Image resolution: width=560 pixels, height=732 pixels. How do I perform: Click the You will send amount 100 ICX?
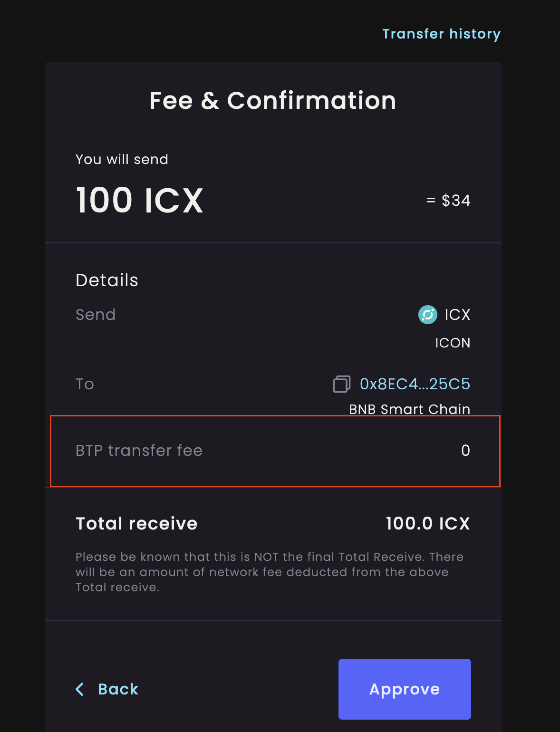[139, 200]
